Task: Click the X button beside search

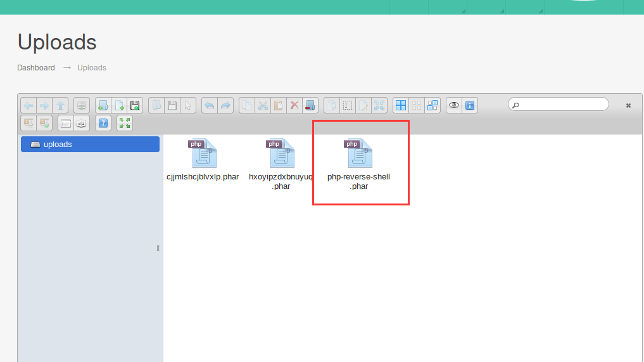Action: [x=628, y=106]
